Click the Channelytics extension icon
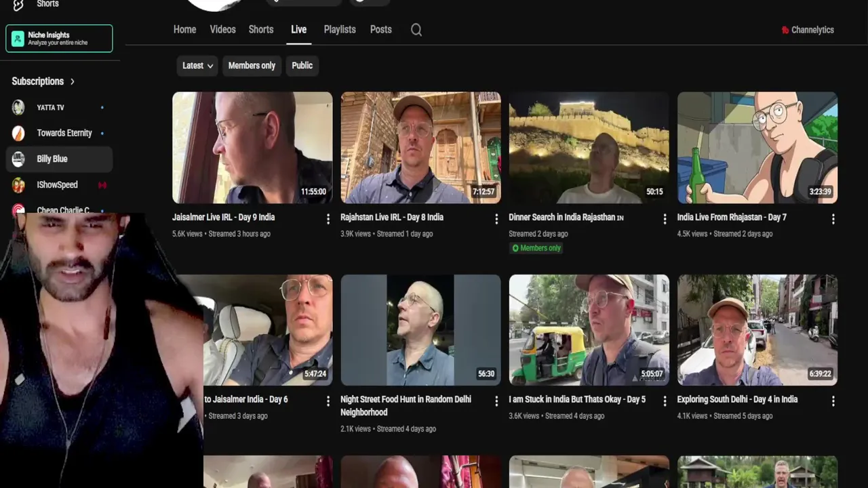The width and height of the screenshot is (868, 488). click(785, 30)
